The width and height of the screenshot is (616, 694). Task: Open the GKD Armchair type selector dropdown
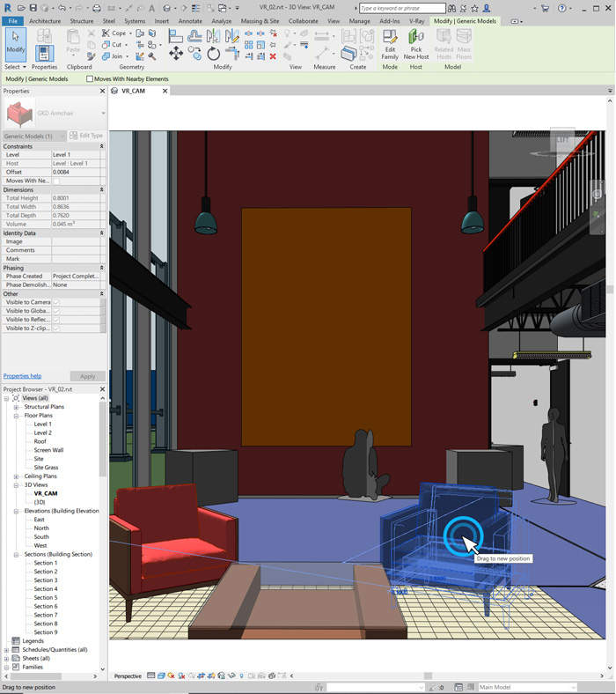103,114
